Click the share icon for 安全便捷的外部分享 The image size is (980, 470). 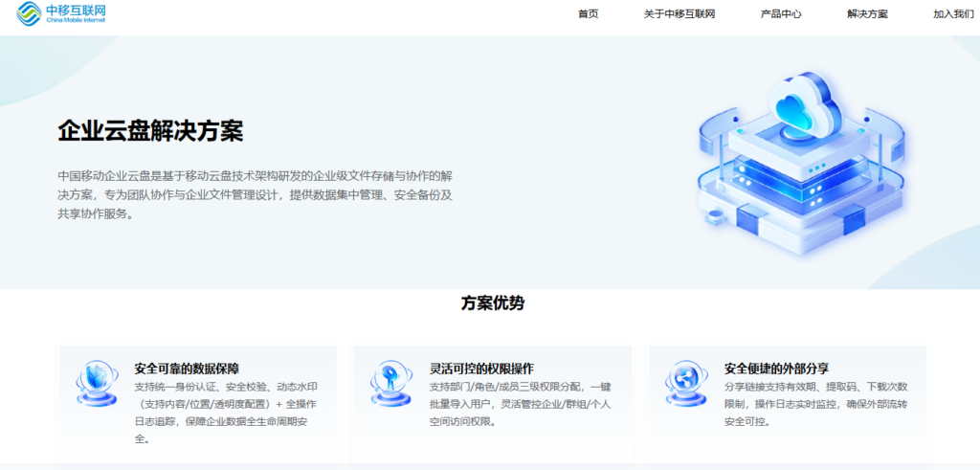click(x=686, y=383)
